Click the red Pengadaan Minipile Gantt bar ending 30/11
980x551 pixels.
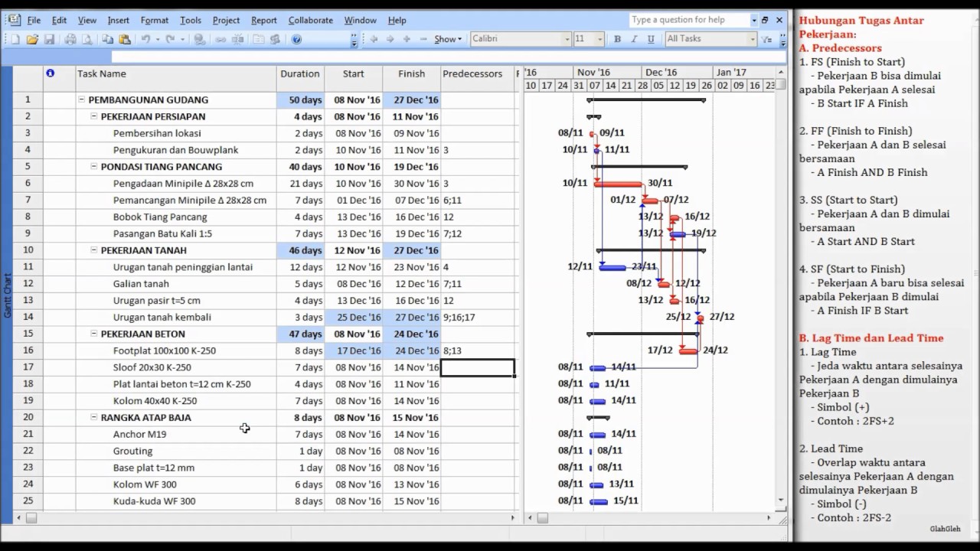tap(618, 184)
